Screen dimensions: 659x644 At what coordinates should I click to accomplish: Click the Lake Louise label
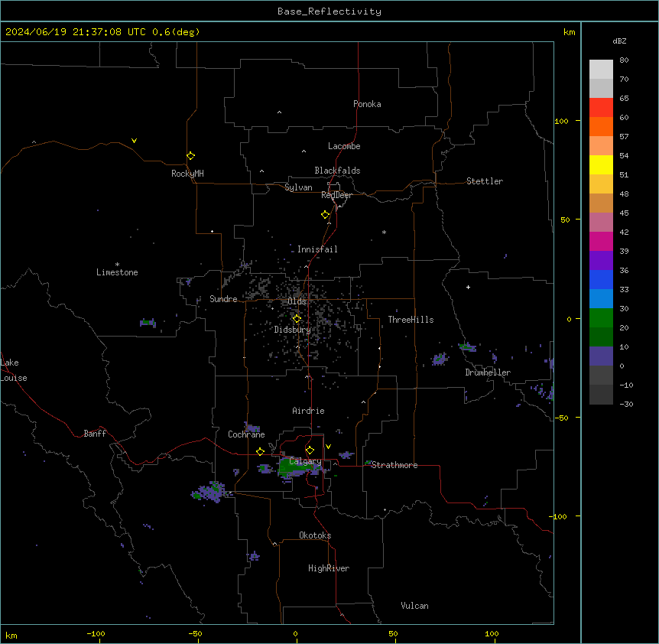click(x=14, y=370)
